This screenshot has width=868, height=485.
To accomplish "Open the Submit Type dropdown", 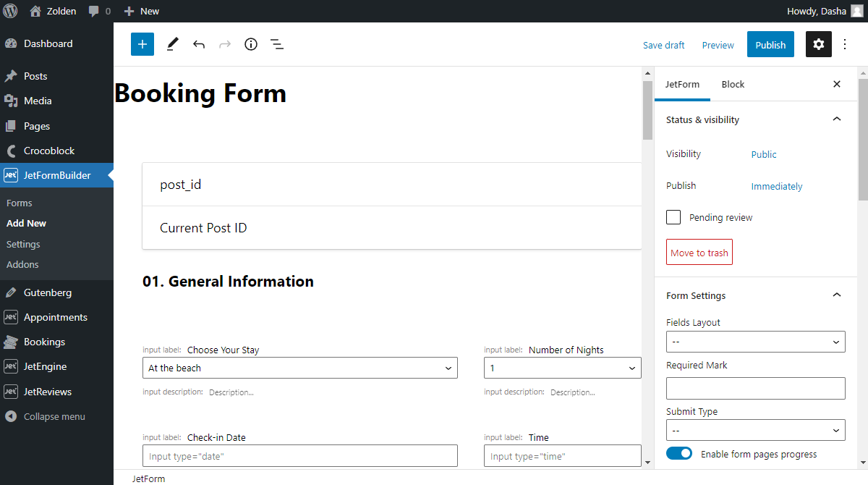I will click(755, 429).
